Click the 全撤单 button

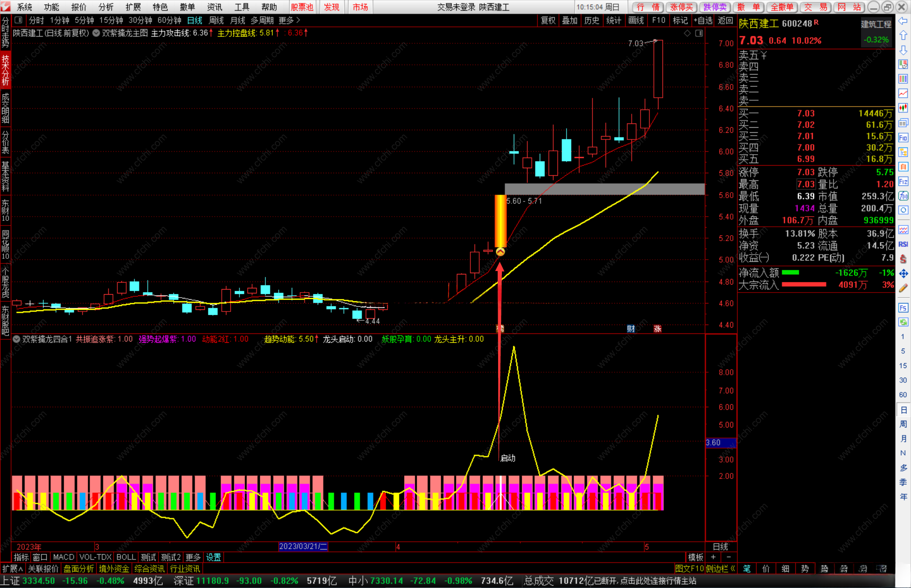[782, 7]
